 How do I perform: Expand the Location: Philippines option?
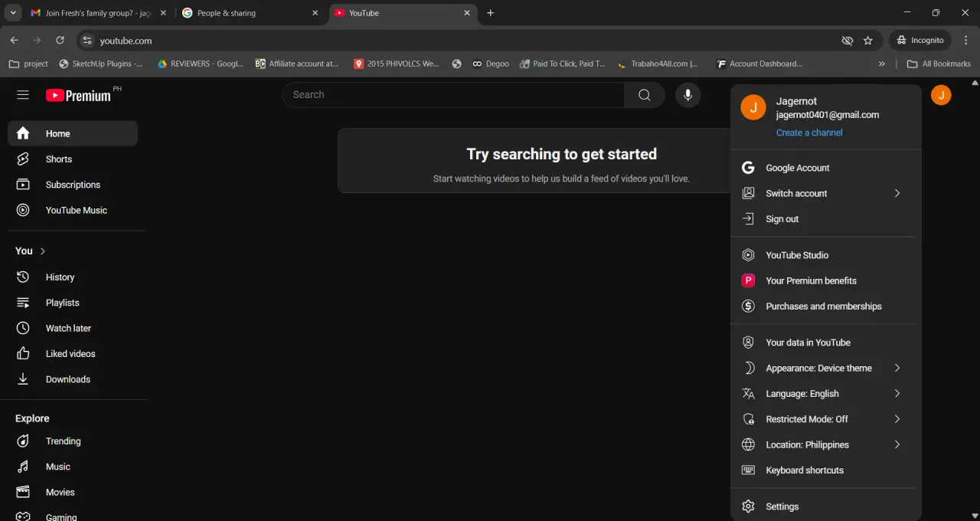tap(826, 444)
